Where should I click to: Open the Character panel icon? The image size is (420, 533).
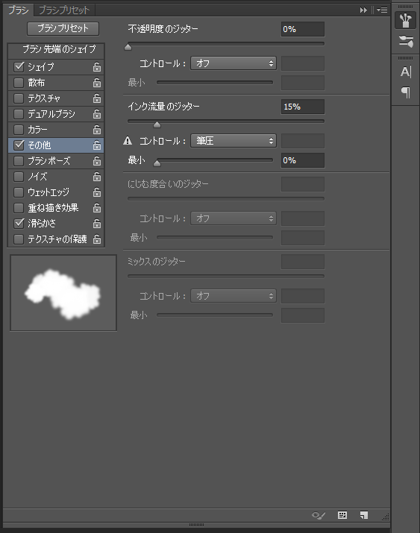[x=406, y=72]
